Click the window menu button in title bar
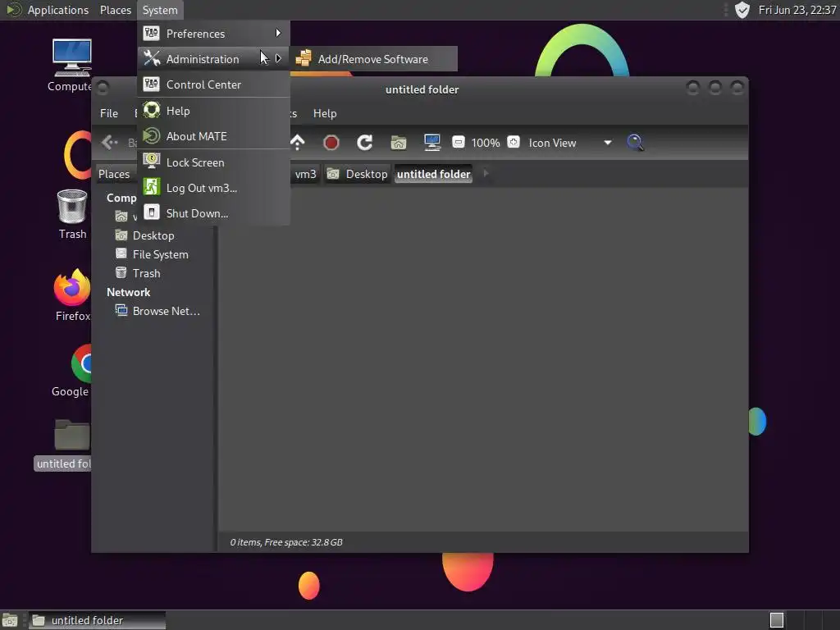 tap(103, 88)
